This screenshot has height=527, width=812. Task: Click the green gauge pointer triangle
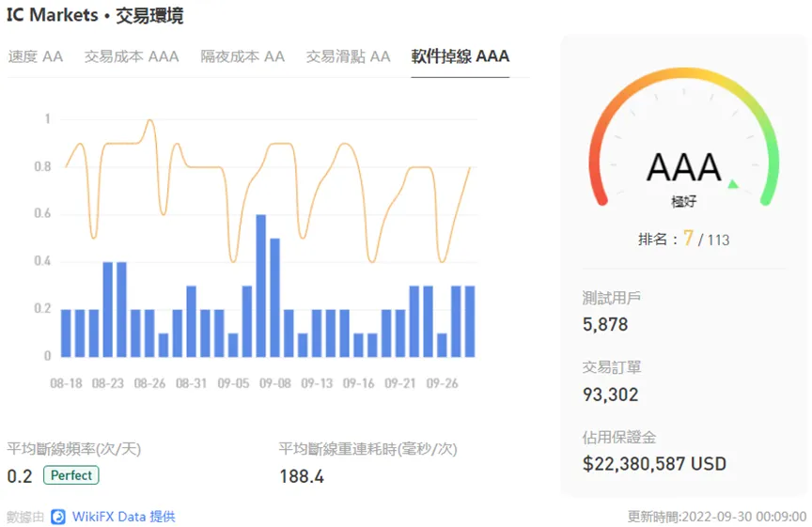(733, 184)
